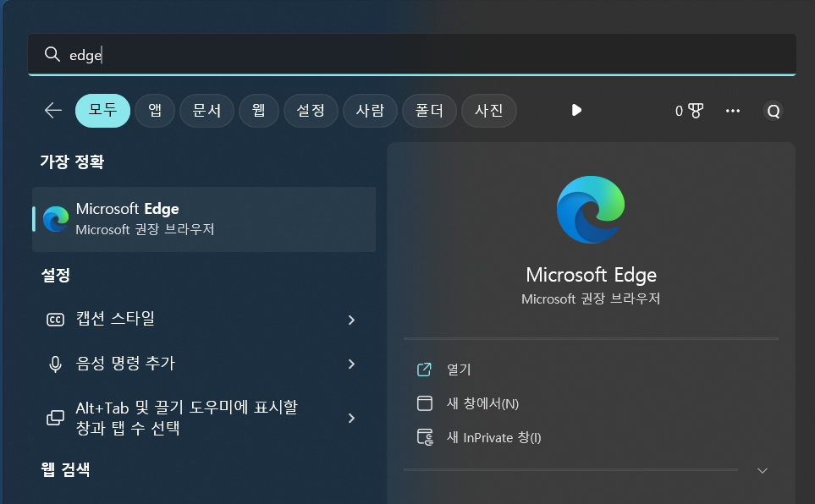Go back with the left arrow

53,110
